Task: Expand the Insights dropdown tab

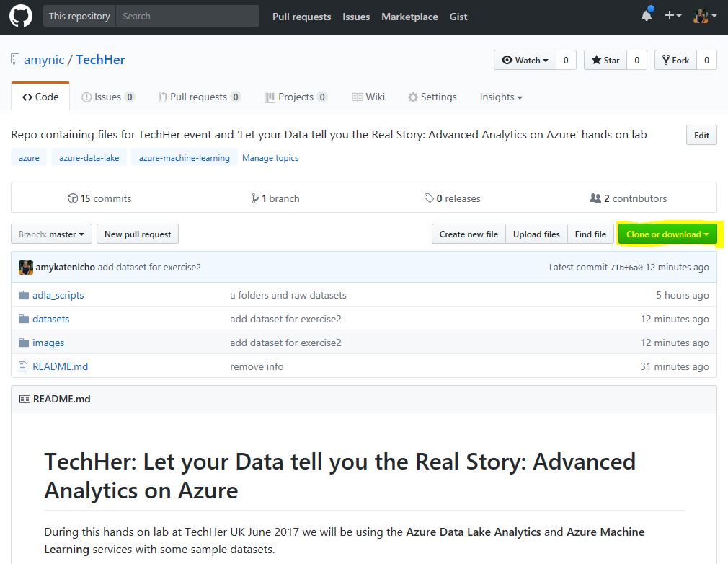Action: [x=501, y=97]
